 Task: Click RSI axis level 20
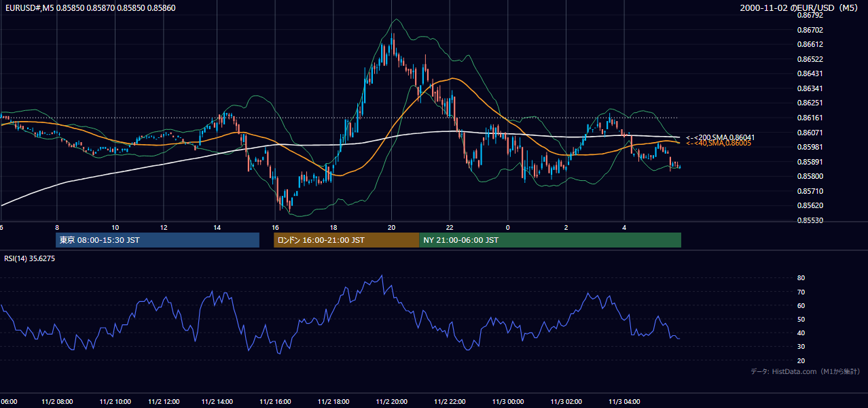(801, 361)
